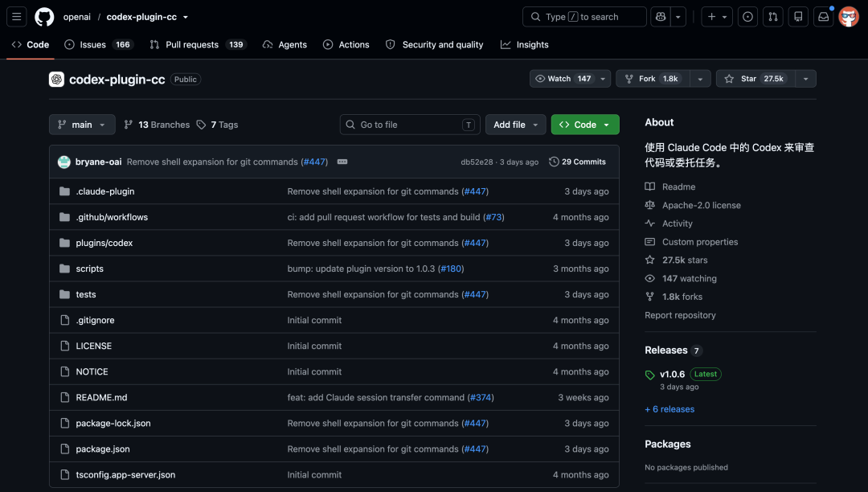
Task: Open README.md file
Action: 101,397
